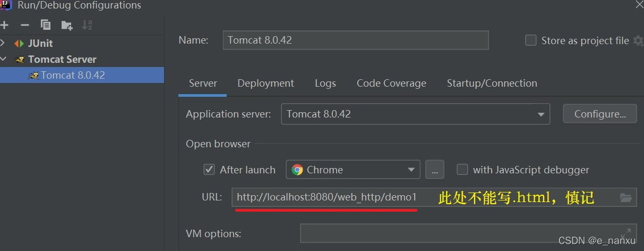Click the JUnit icon in the tree
Viewport: 644px width, 251px height.
tap(19, 44)
